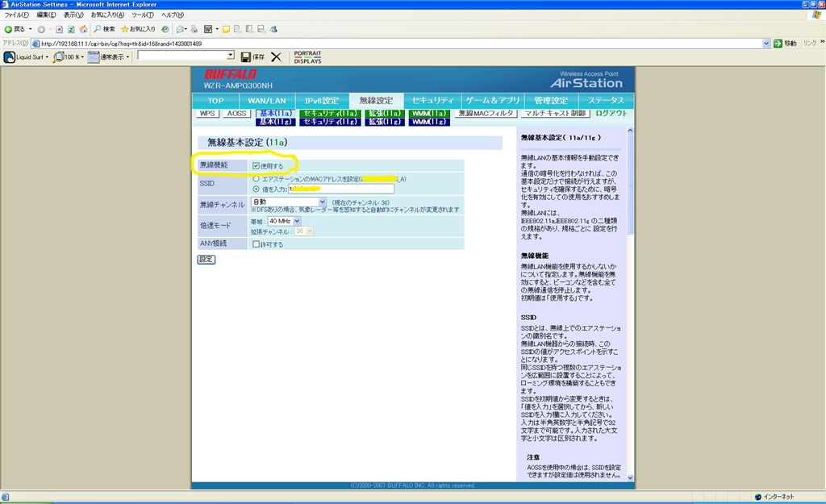
Task: Click the インターネット zone globe in status bar
Action: pyautogui.click(x=758, y=497)
